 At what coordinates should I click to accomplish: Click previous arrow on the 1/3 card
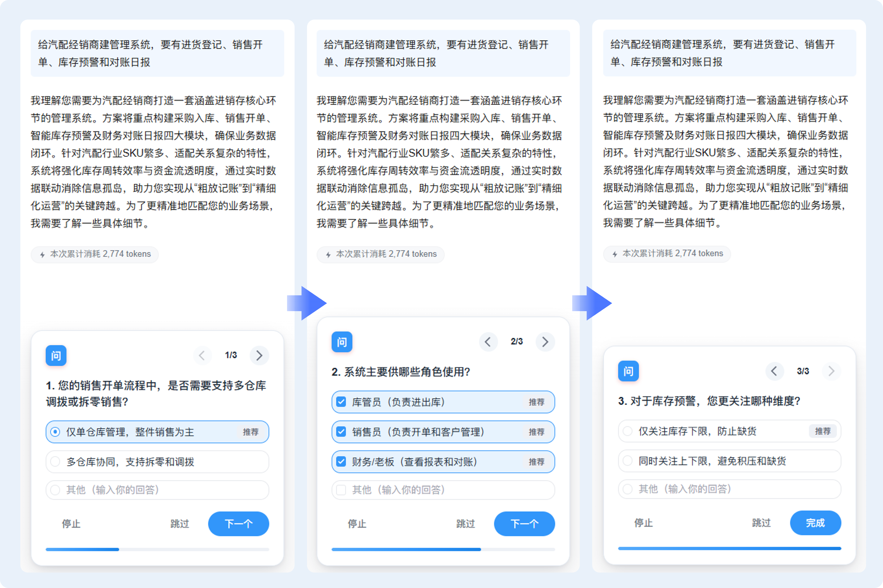coord(202,355)
